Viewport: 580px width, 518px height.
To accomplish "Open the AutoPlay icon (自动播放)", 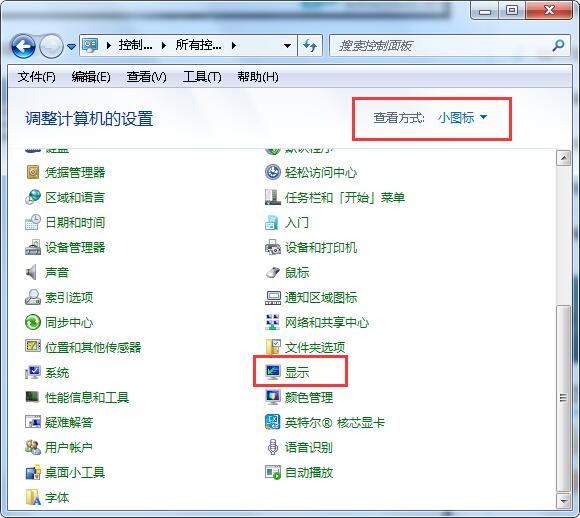I will click(273, 472).
